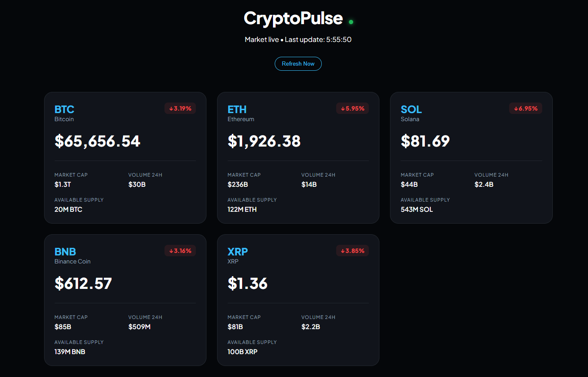This screenshot has height=377, width=588.
Task: Select the SOL ticker symbol
Action: 411,109
